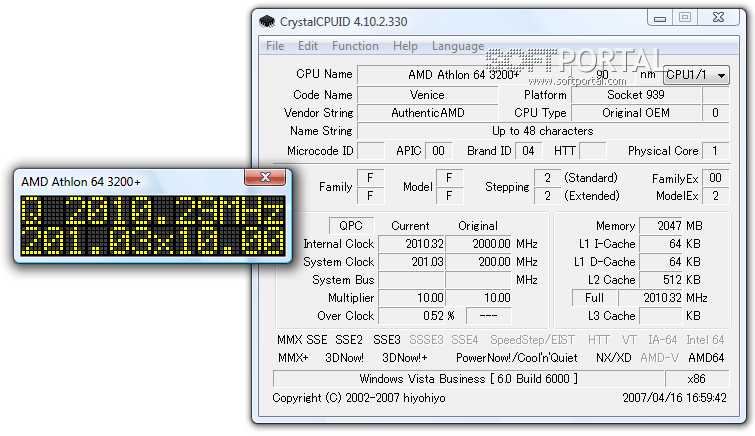Click the NX/XD feature label

coord(613,358)
